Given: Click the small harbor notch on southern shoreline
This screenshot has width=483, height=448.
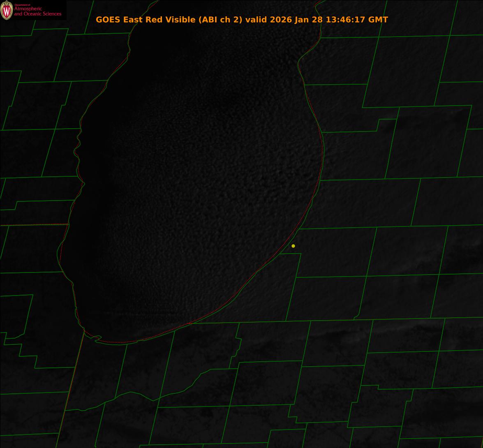Looking at the screenshot, I should 97,338.
